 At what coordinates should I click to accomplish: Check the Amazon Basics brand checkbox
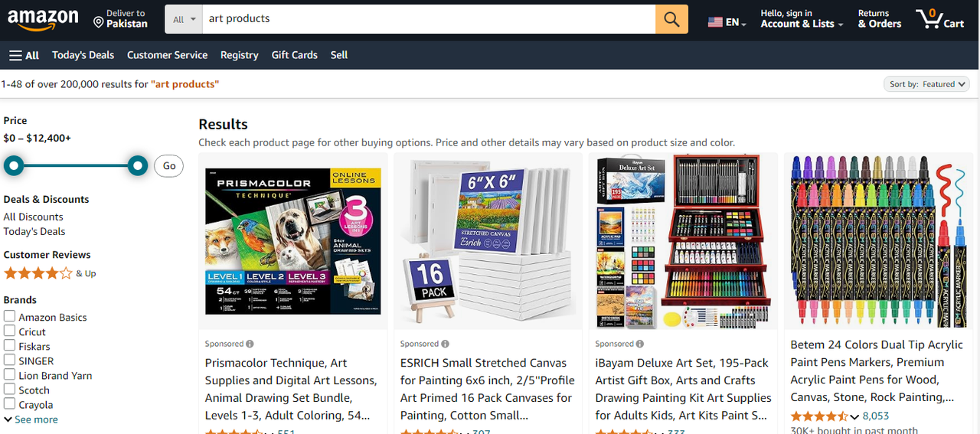click(9, 316)
